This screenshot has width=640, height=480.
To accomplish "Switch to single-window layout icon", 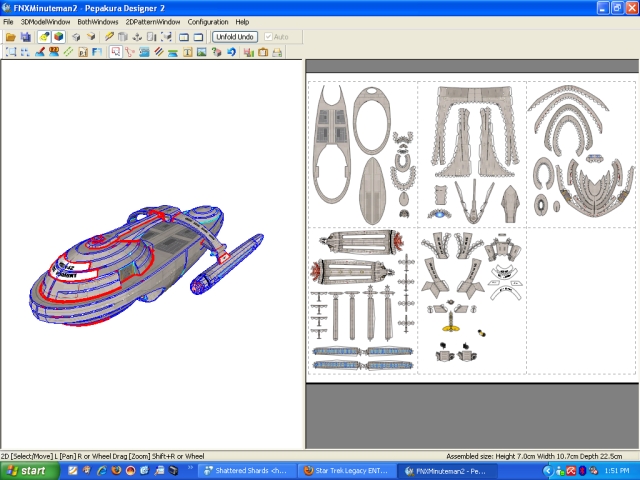I will point(198,37).
